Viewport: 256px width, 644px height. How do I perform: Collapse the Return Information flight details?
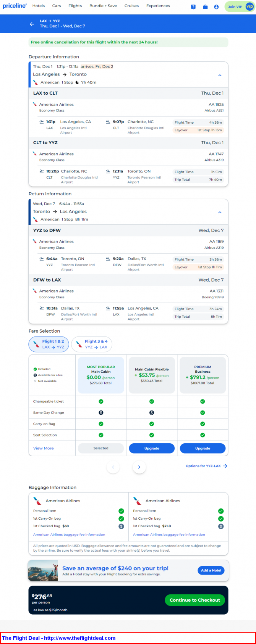(x=220, y=212)
